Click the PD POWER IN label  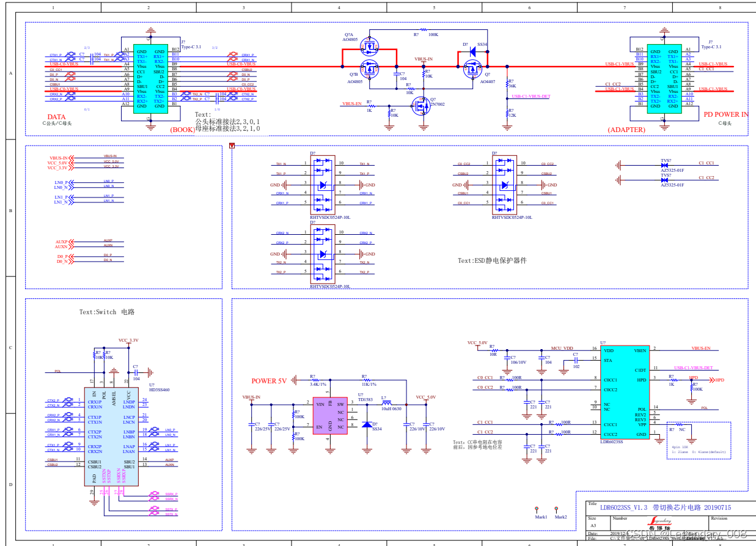click(725, 114)
